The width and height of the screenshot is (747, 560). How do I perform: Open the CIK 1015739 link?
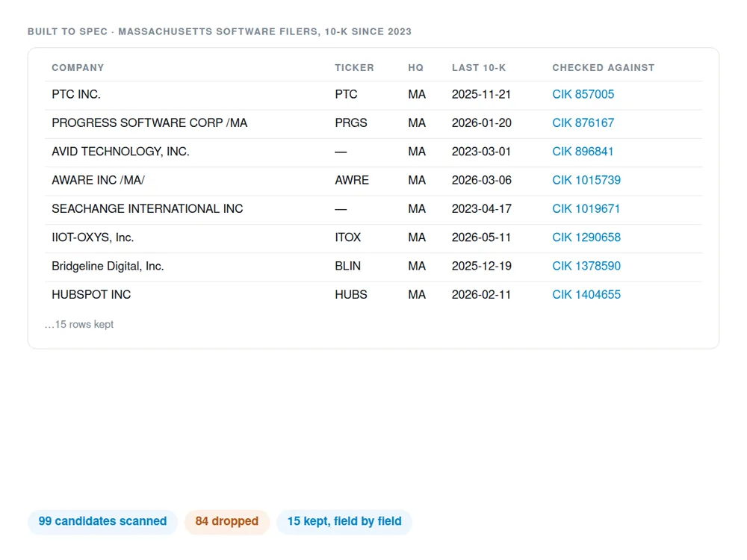tap(586, 180)
